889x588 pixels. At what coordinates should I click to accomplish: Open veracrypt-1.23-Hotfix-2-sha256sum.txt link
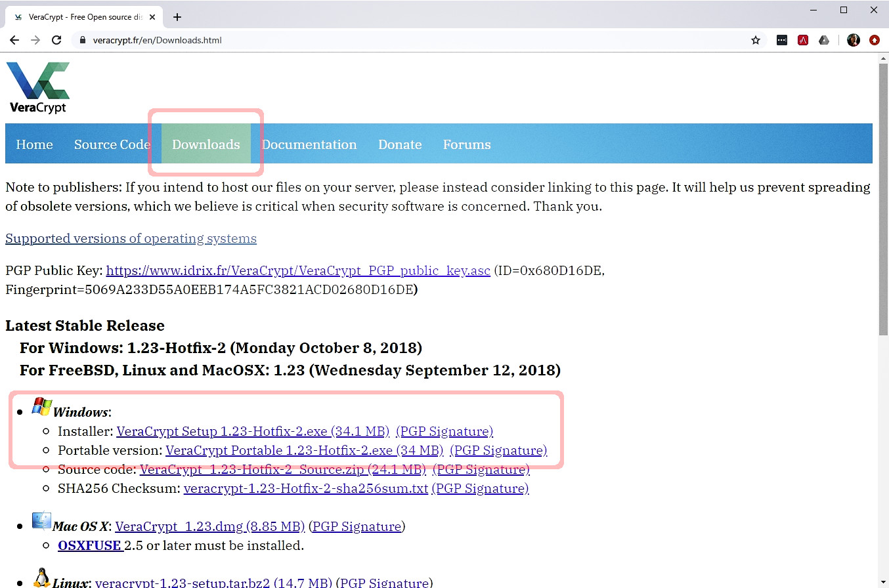click(306, 488)
